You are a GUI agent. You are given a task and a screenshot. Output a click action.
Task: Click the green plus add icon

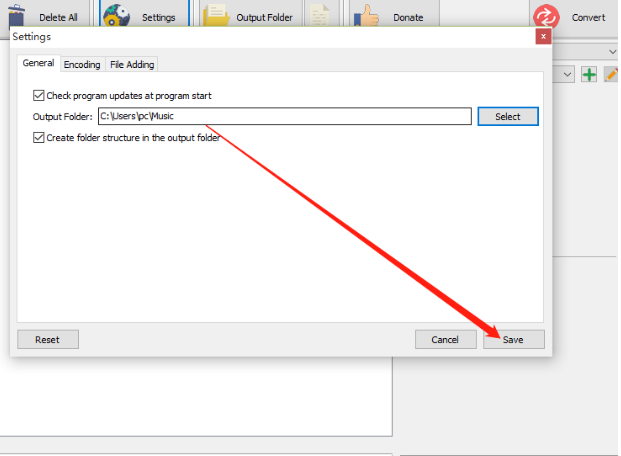[589, 74]
